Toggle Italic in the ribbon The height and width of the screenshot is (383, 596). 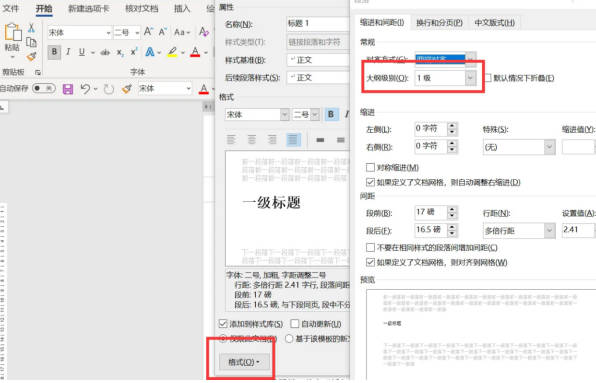pyautogui.click(x=68, y=52)
